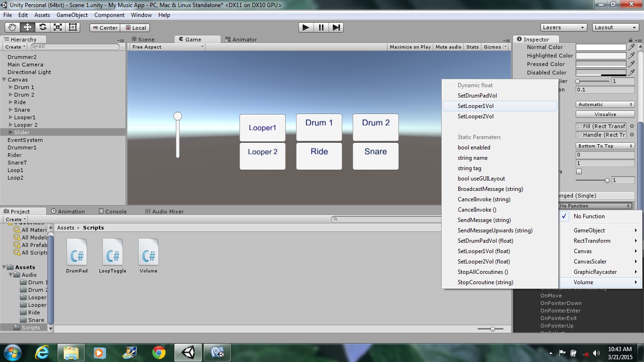Toggle pivot Center button

(x=105, y=28)
